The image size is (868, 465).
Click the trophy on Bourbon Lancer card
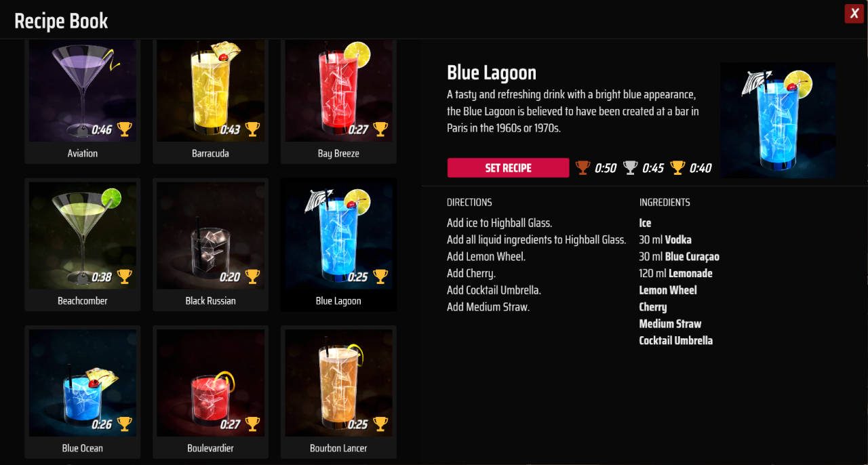click(380, 424)
